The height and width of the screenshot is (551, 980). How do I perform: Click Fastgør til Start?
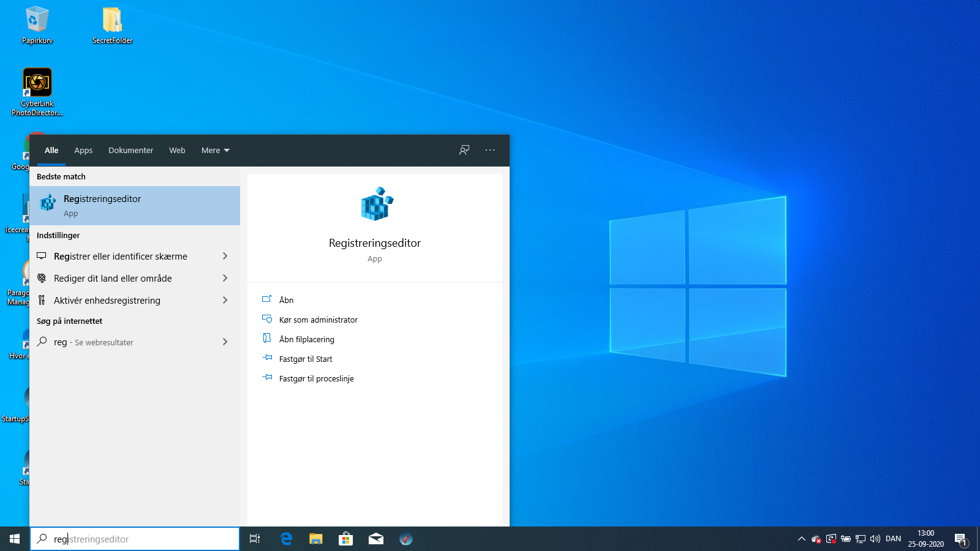click(x=306, y=359)
